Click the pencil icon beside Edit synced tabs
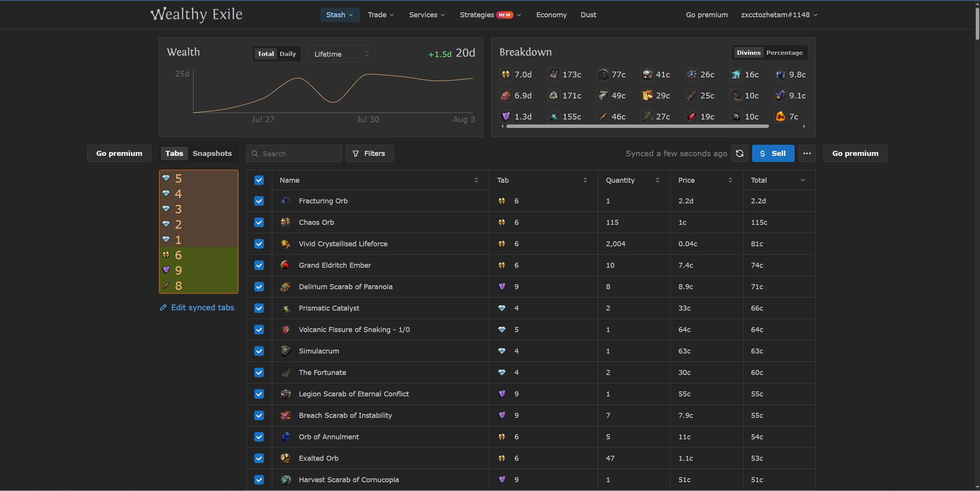Screen dimensions: 980x491 coord(163,308)
